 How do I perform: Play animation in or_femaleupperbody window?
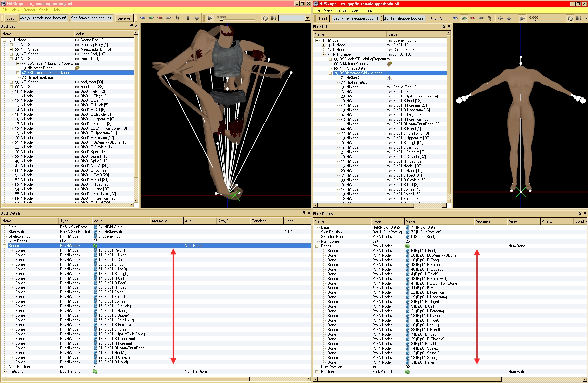pos(210,18)
